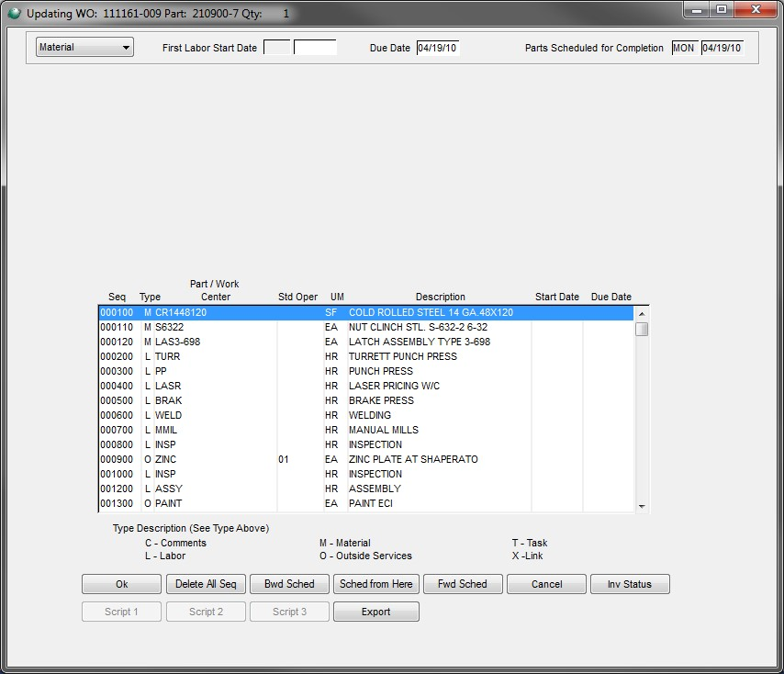Click the app icon in the title bar
Image resolution: width=784 pixels, height=674 pixels.
15,13
